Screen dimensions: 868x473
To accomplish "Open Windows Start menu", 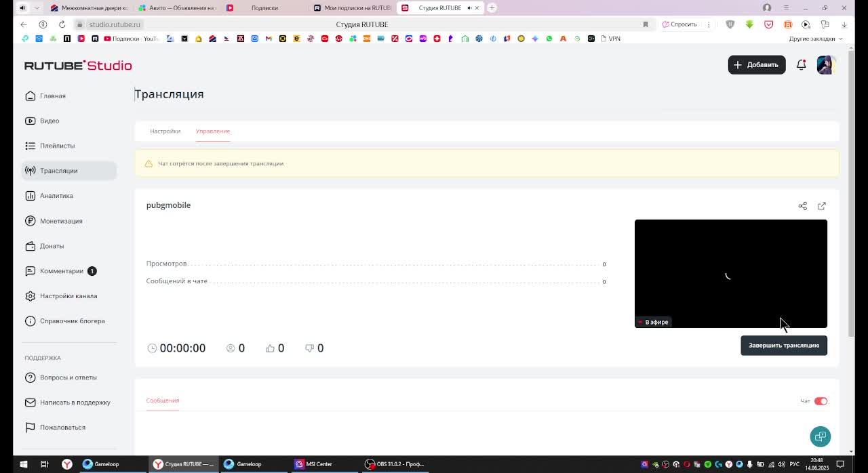I will pyautogui.click(x=23, y=464).
